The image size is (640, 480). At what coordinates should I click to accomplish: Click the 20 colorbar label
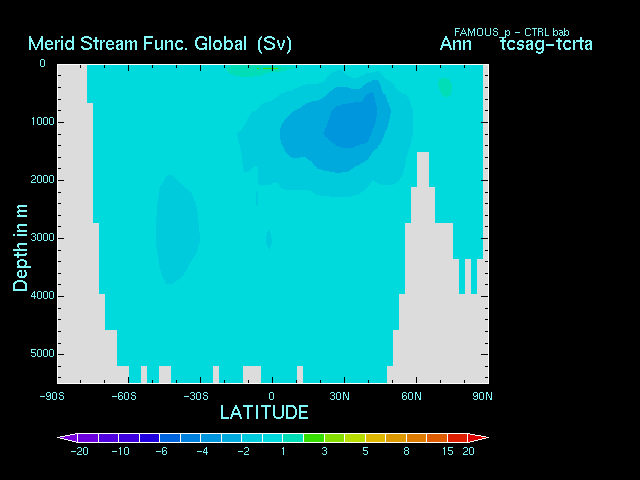[468, 451]
